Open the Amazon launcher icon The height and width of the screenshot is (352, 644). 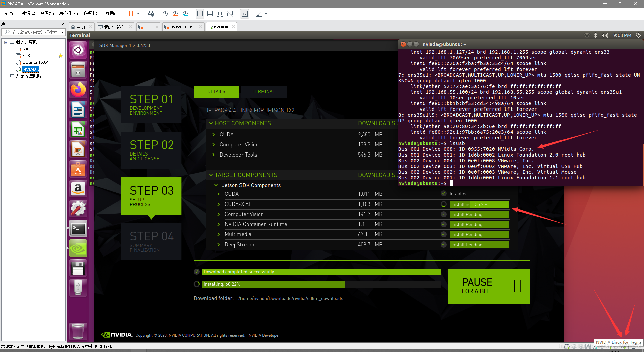pyautogui.click(x=78, y=189)
